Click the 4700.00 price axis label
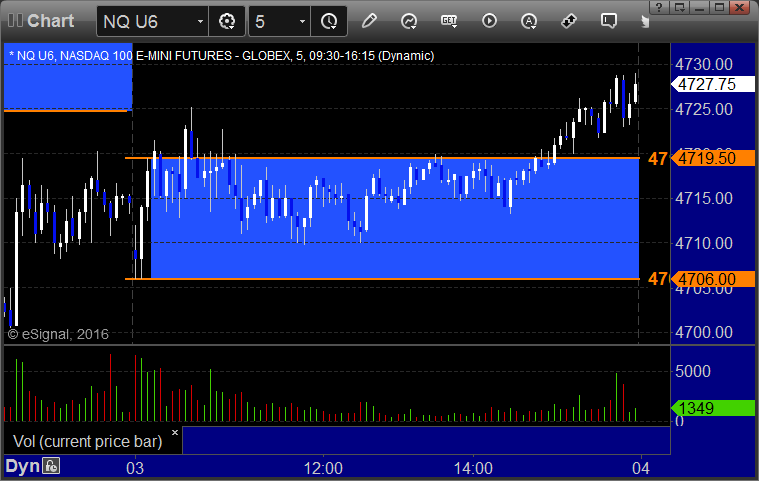This screenshot has height=481, width=759. [x=704, y=332]
